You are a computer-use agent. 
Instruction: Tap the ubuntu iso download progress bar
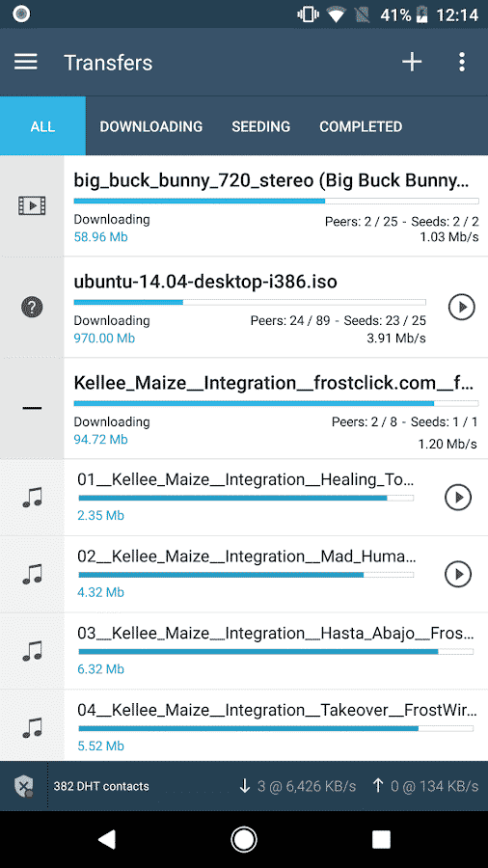pyautogui.click(x=250, y=302)
